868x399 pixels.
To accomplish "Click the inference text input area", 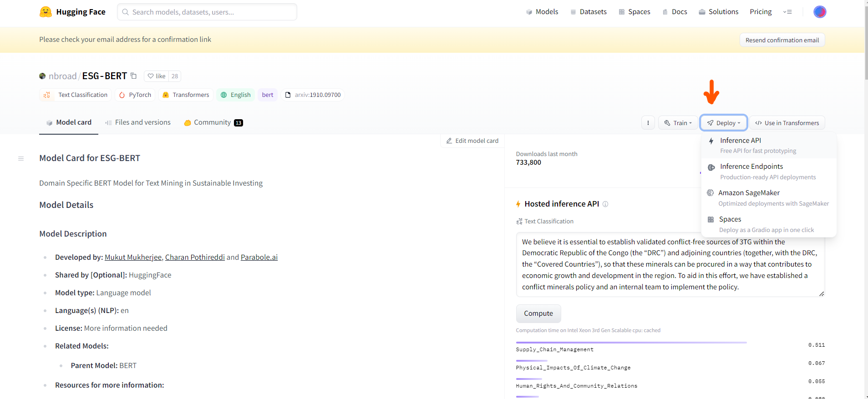I will (670, 264).
